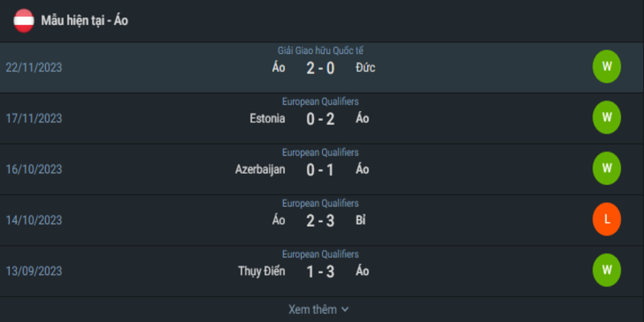Select the Estonia 0 - 2 score
Viewport: 644px width, 322px height.
tap(320, 119)
